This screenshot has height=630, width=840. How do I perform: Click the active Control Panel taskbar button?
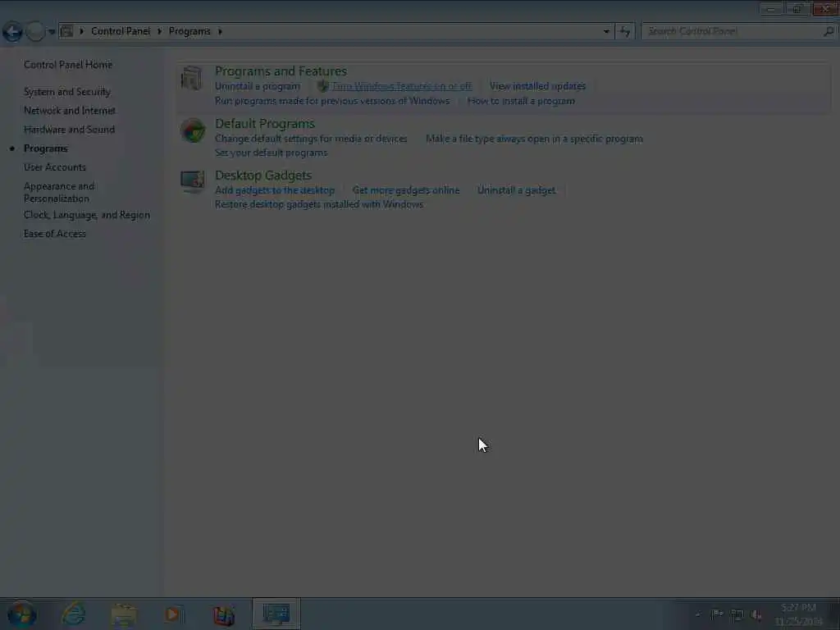276,614
